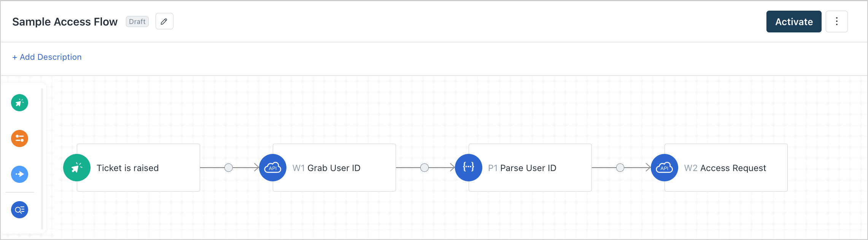868x240 pixels.
Task: Select the Ticket is raised node
Action: click(x=145, y=168)
